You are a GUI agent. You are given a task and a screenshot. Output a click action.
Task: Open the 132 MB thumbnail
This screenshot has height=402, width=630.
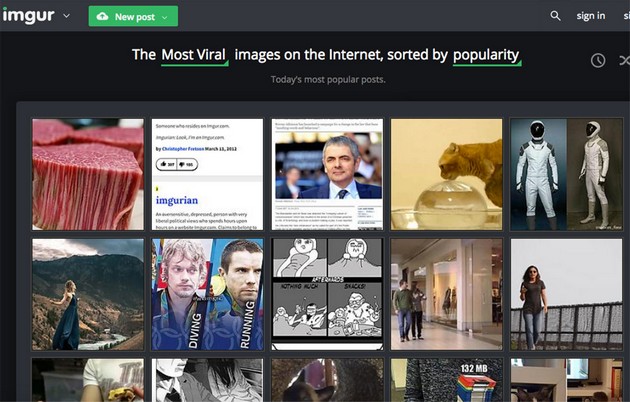446,380
